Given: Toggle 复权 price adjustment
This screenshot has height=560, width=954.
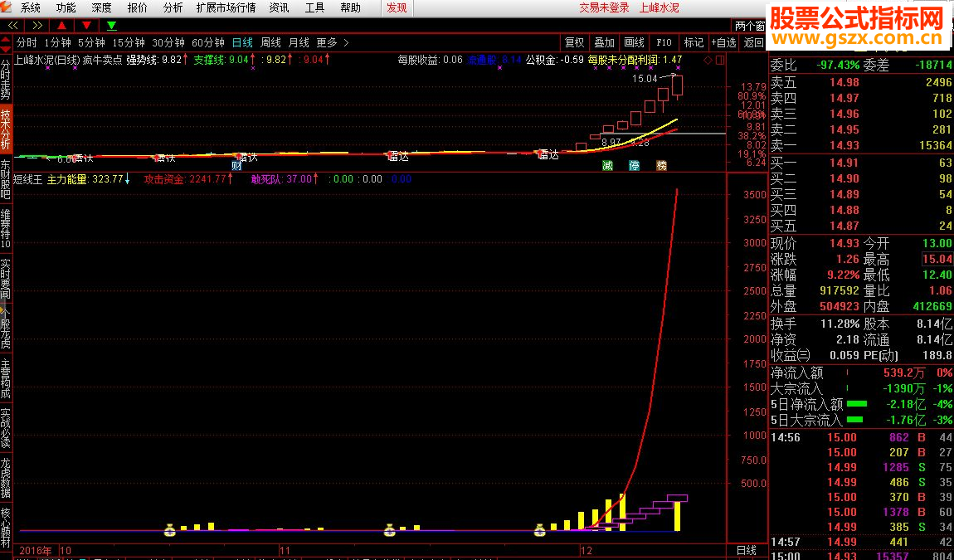Looking at the screenshot, I should [x=574, y=42].
